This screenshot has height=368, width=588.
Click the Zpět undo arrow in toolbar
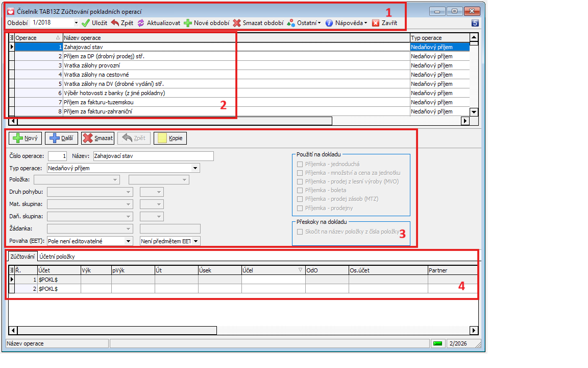pyautogui.click(x=115, y=23)
